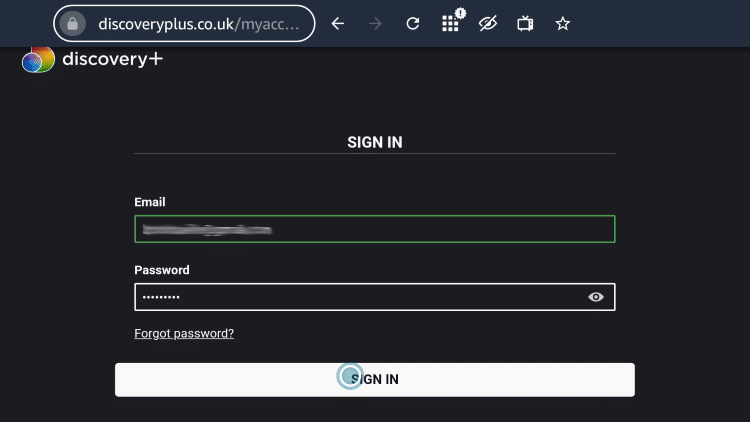Toggle private browsing with the crossed-eye icon
Image resolution: width=750 pixels, height=422 pixels.
coord(487,23)
